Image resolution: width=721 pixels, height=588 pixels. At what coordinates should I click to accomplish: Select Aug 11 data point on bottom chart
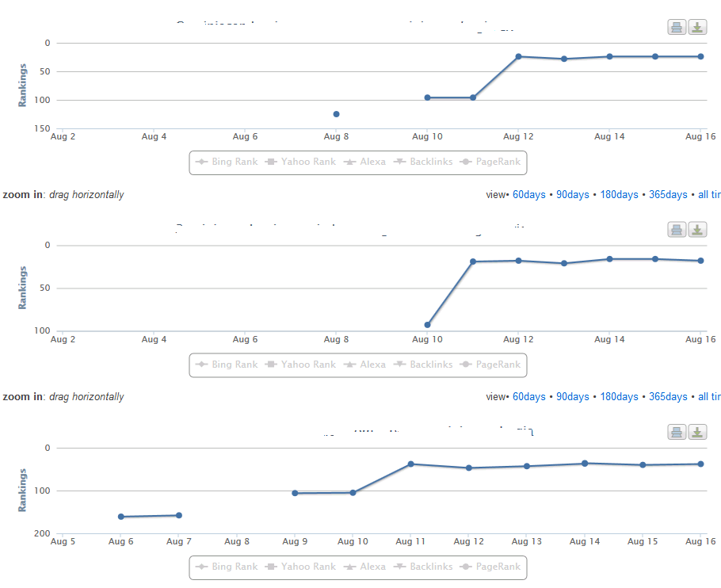[x=410, y=464]
